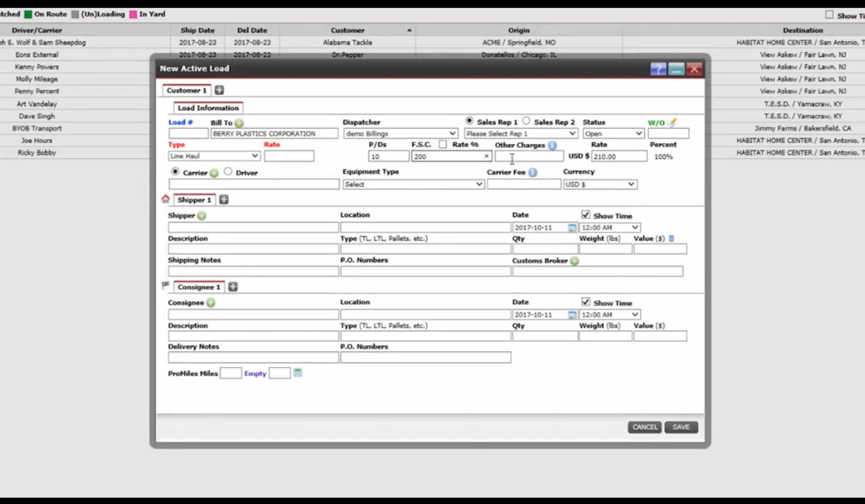Open Shipper date calendar picker
Viewport: 865px width, 504px height.
coord(572,227)
